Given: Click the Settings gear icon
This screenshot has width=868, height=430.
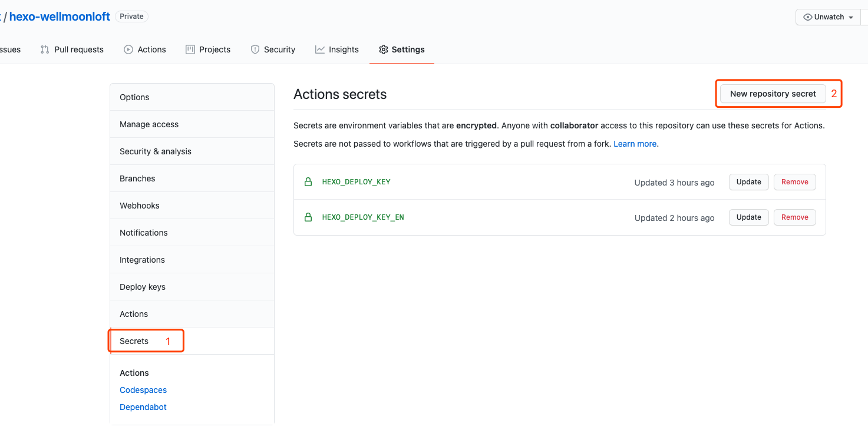Looking at the screenshot, I should [384, 49].
